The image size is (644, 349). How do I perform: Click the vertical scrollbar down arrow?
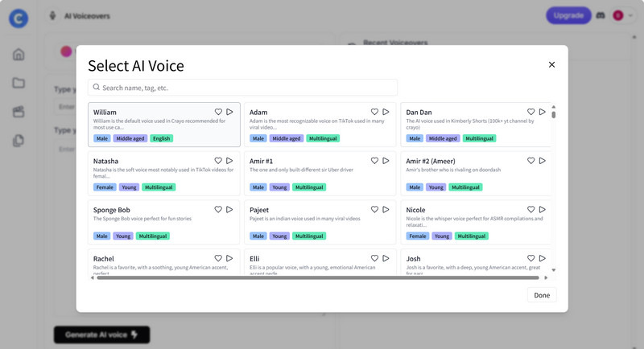coord(554,270)
